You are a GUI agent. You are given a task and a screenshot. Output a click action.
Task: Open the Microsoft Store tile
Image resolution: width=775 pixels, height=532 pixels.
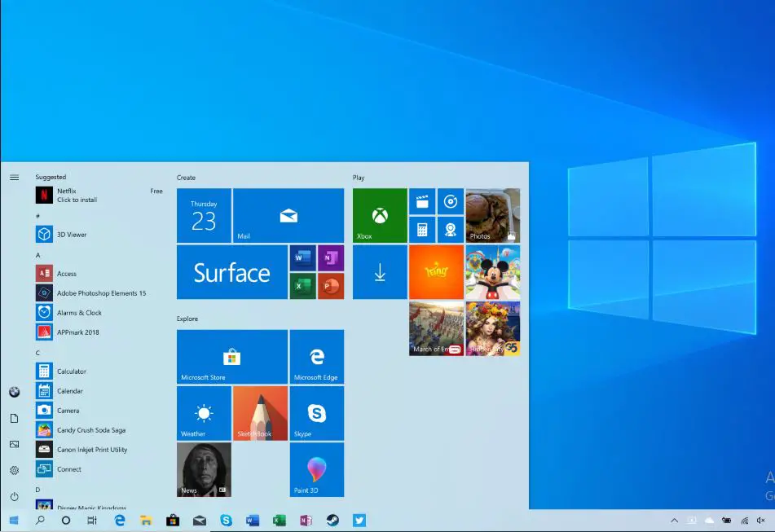231,357
